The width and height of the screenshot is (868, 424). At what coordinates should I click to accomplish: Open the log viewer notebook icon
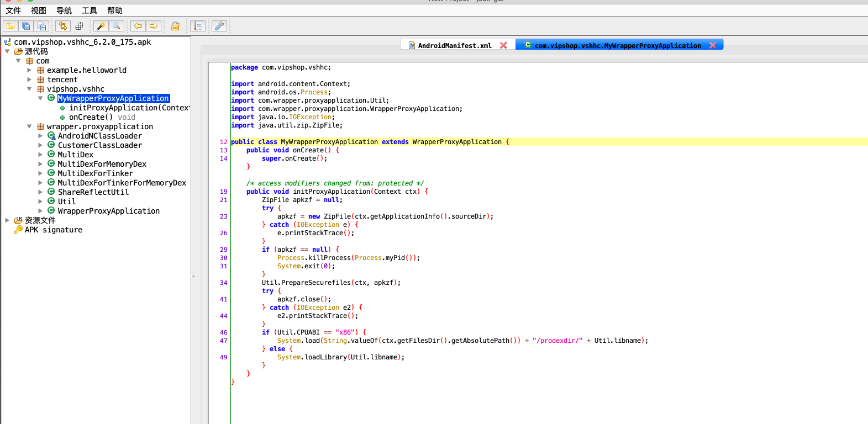pos(197,26)
